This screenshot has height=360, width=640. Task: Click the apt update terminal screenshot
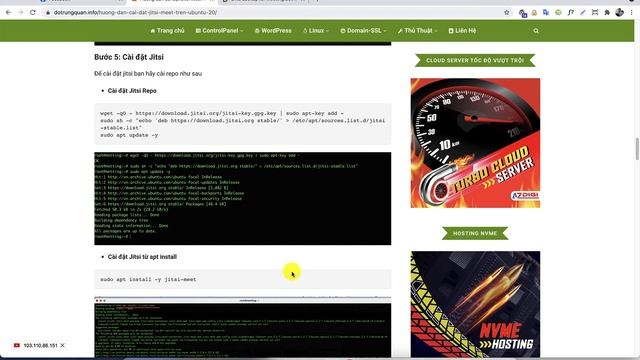pyautogui.click(x=242, y=198)
